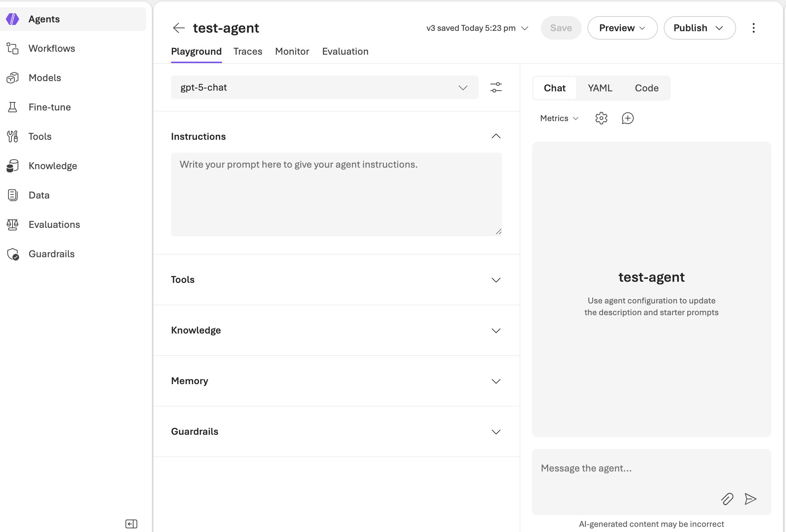Expand the Memory section
The width and height of the screenshot is (786, 532).
click(x=496, y=381)
